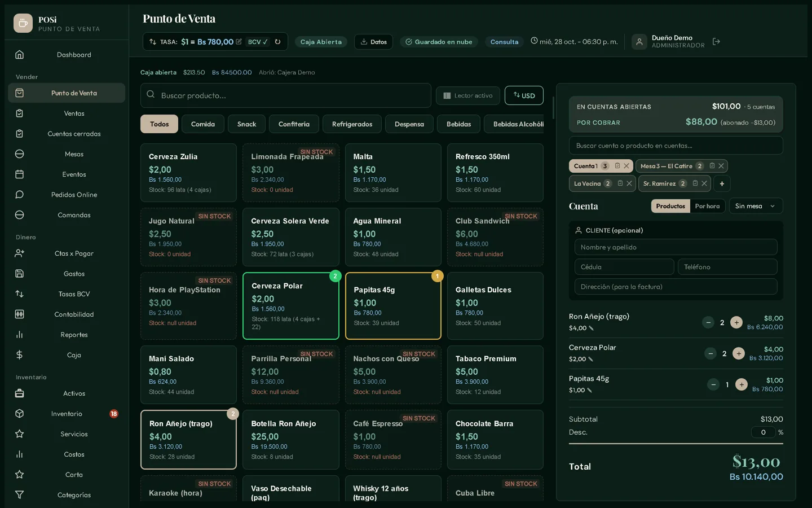Filter products by Snack
This screenshot has width=812, height=508.
(x=246, y=124)
